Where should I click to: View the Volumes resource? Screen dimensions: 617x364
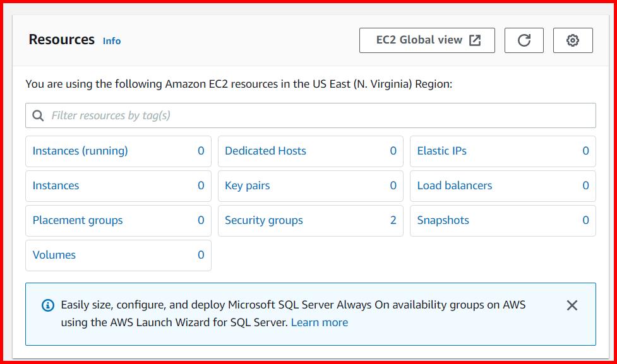click(x=54, y=255)
